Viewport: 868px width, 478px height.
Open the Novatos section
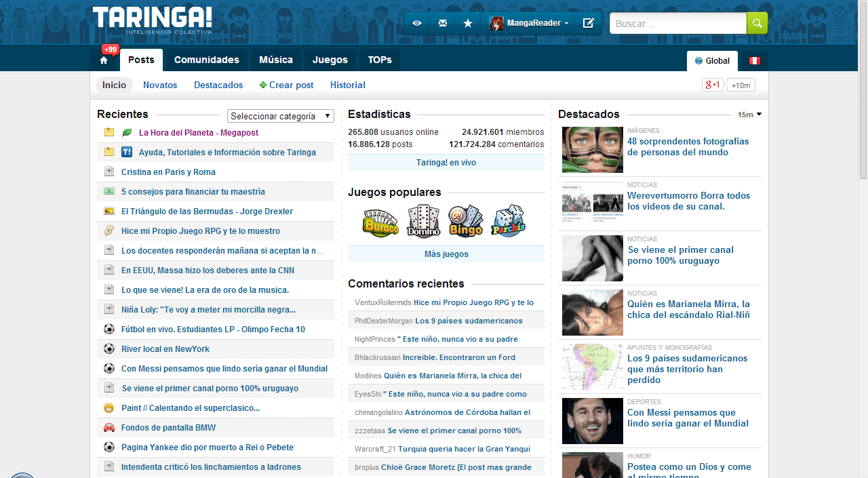coord(160,85)
